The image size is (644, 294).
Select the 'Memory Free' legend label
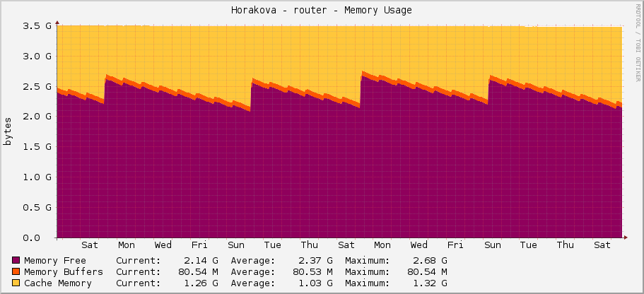55,260
